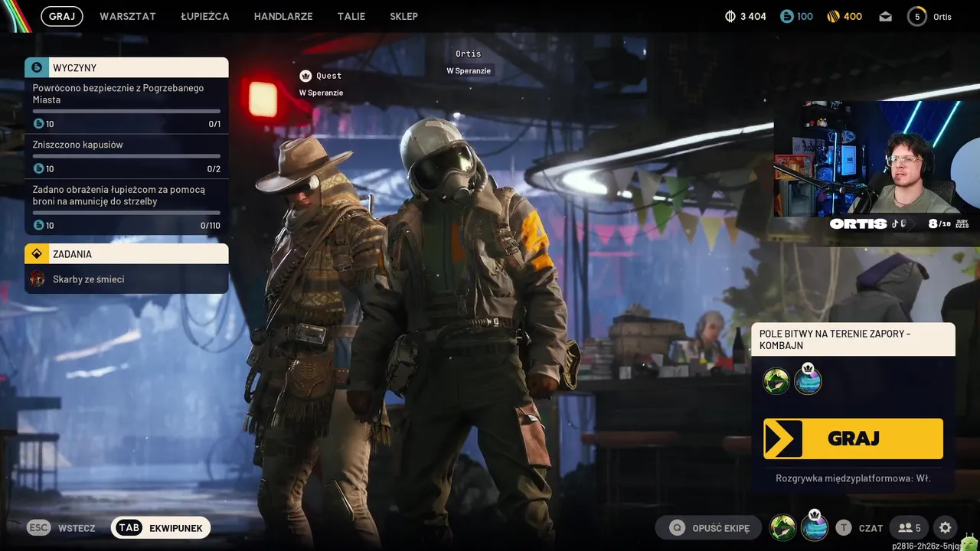Click blue crowned squad avatar in map card

pos(808,380)
